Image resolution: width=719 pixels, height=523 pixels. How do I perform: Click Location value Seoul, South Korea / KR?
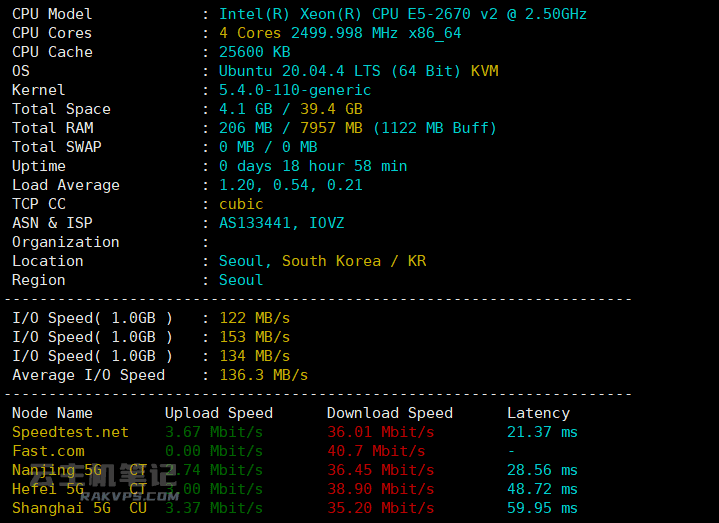(322, 261)
